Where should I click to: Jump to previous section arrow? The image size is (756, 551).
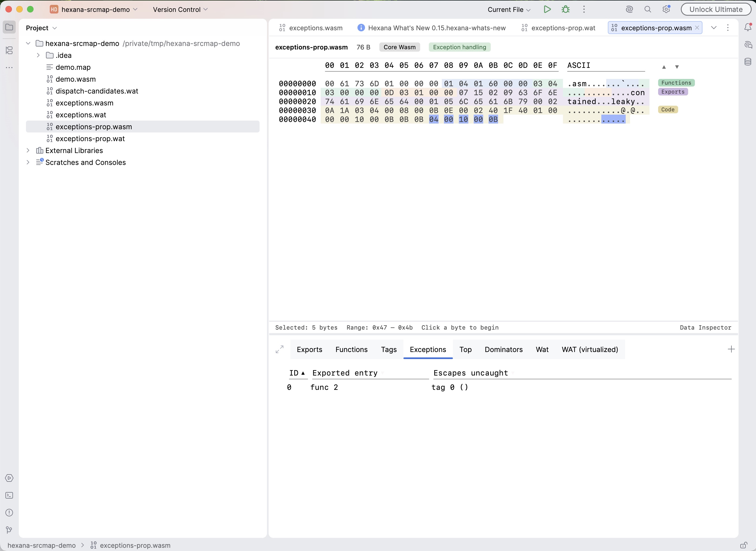[x=664, y=67]
